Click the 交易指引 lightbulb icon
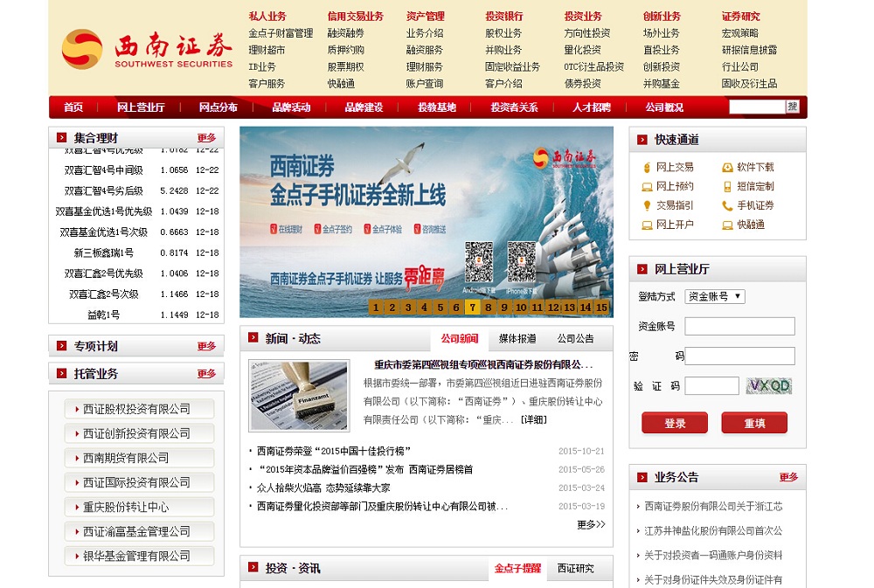This screenshot has height=588, width=874. click(x=647, y=205)
